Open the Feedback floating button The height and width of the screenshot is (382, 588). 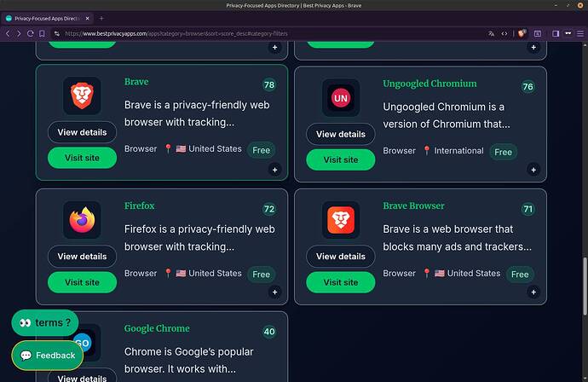(x=48, y=356)
